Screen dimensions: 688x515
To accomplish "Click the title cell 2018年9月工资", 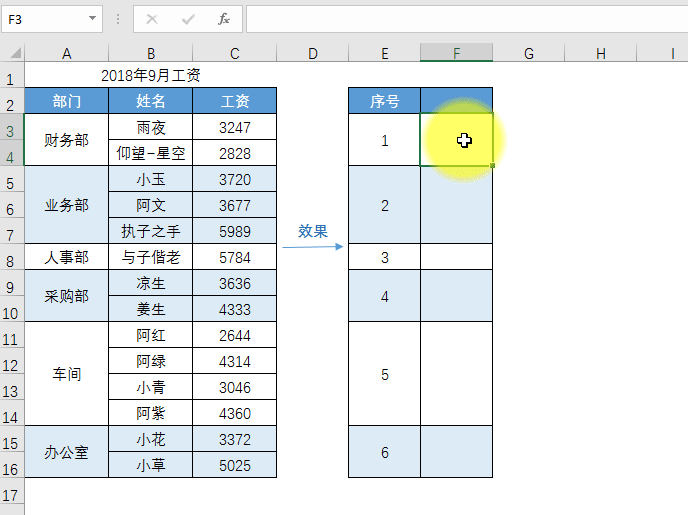I will click(x=150, y=75).
